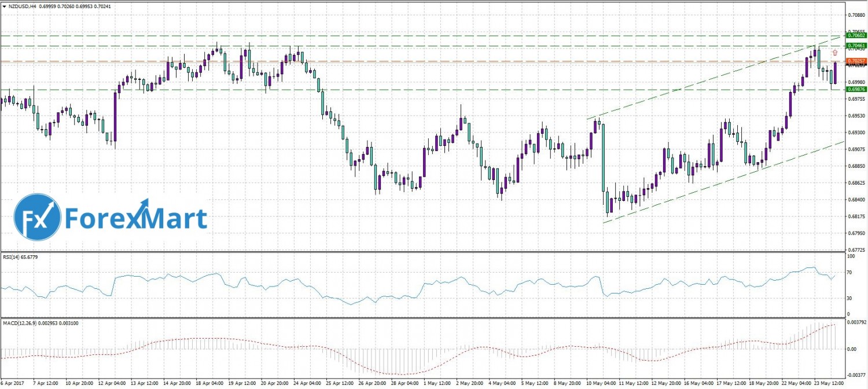Viewport: 868px width, 389px height.
Task: Click the 0.67950 price axis value
Action: (x=856, y=234)
